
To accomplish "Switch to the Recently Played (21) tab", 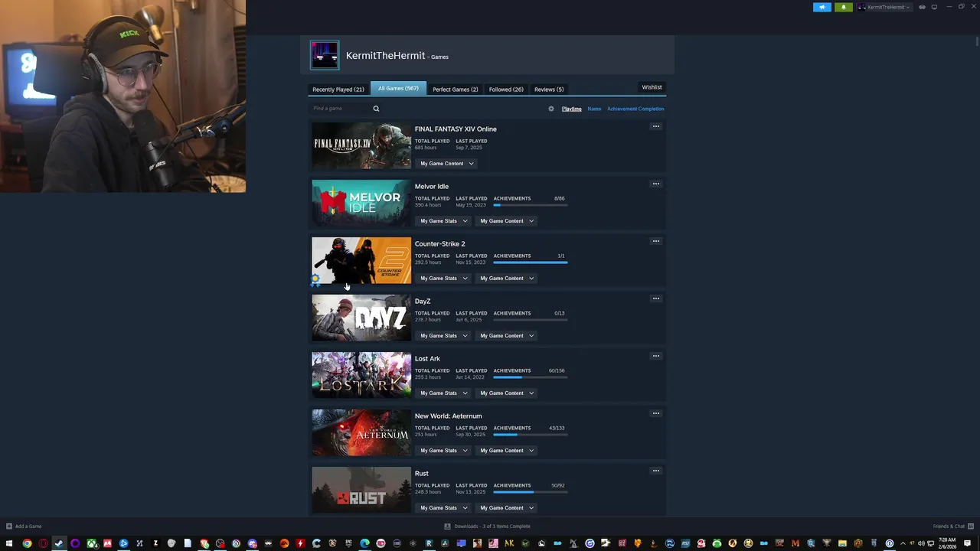I will pos(338,90).
